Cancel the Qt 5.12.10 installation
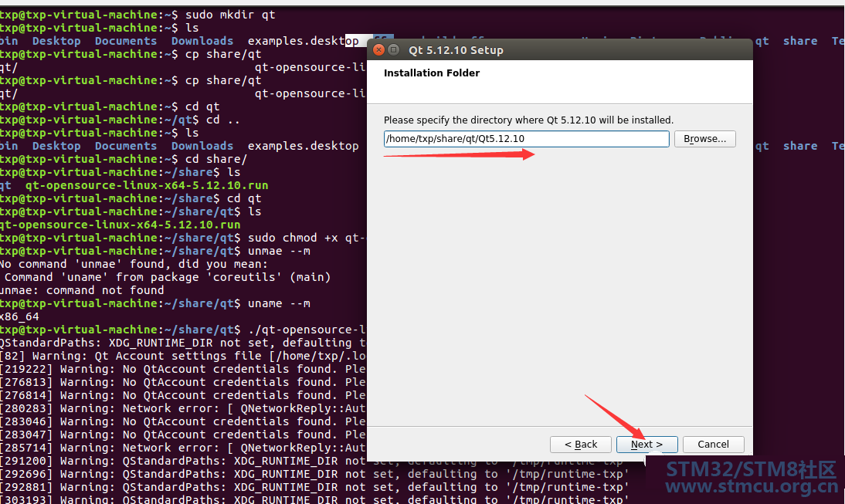Viewport: 845px width, 504px height. click(x=713, y=445)
